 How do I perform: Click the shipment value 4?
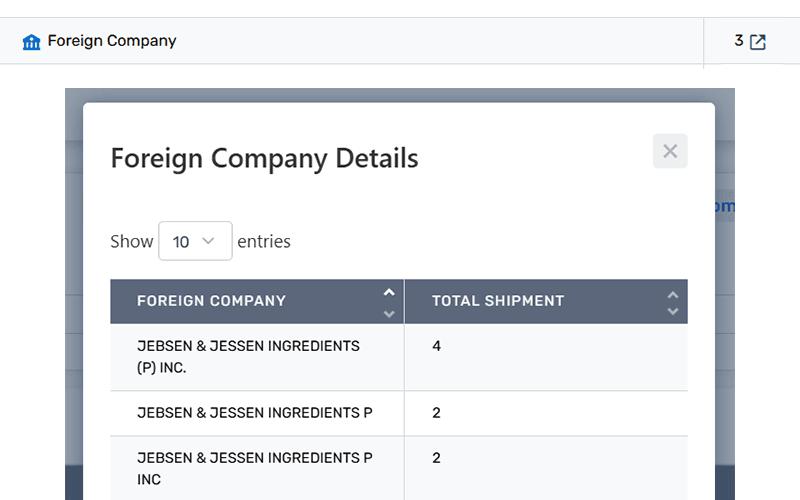click(x=436, y=346)
